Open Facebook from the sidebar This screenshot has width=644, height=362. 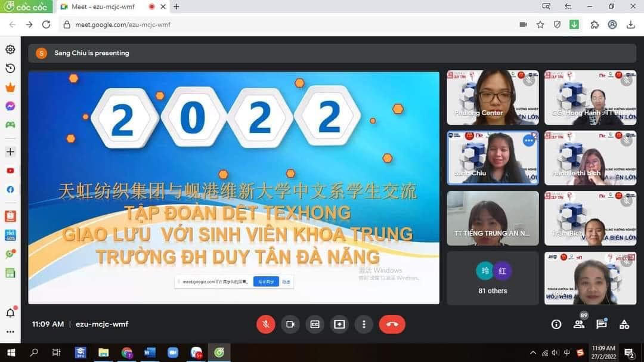click(x=10, y=190)
